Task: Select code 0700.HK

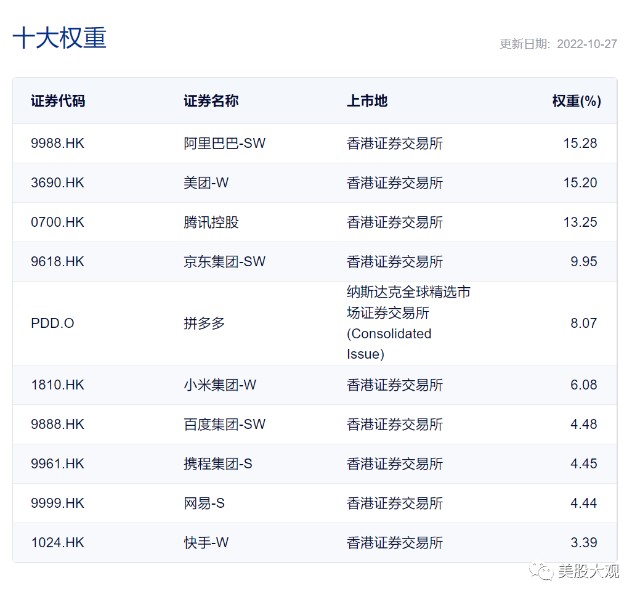Action: (x=58, y=222)
